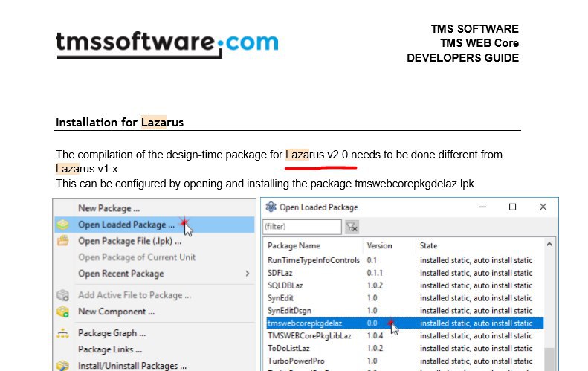Click the state cell of SynEdit row
Screen dimensions: 588x371
(476, 298)
